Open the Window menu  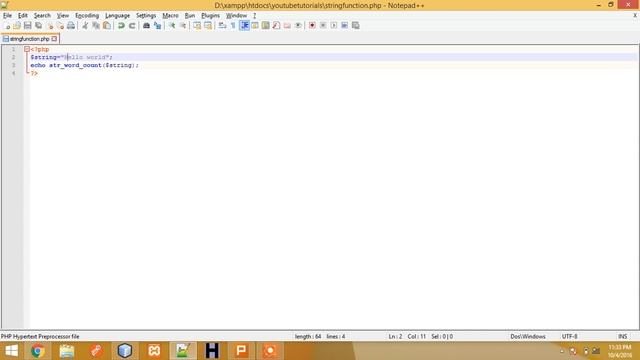236,16
